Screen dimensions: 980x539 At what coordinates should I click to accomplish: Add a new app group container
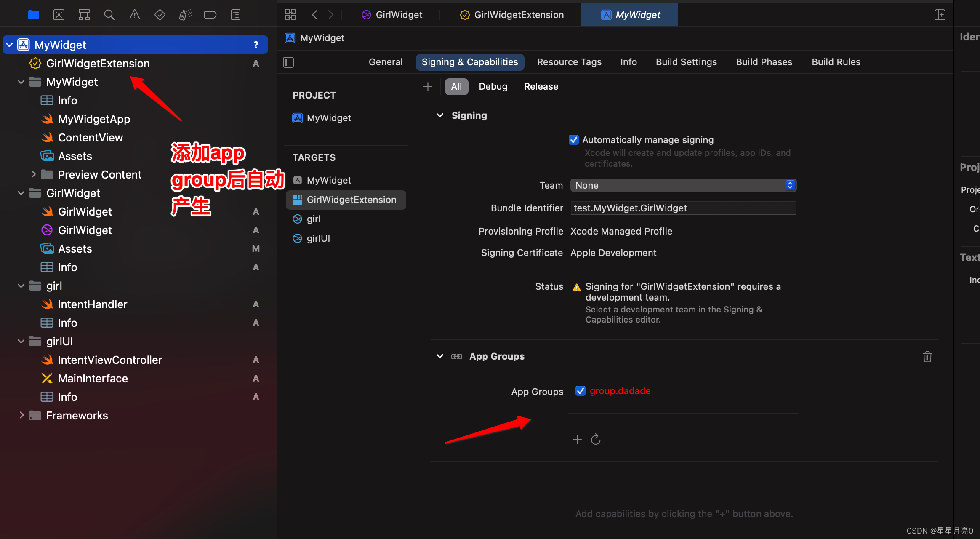(x=577, y=440)
